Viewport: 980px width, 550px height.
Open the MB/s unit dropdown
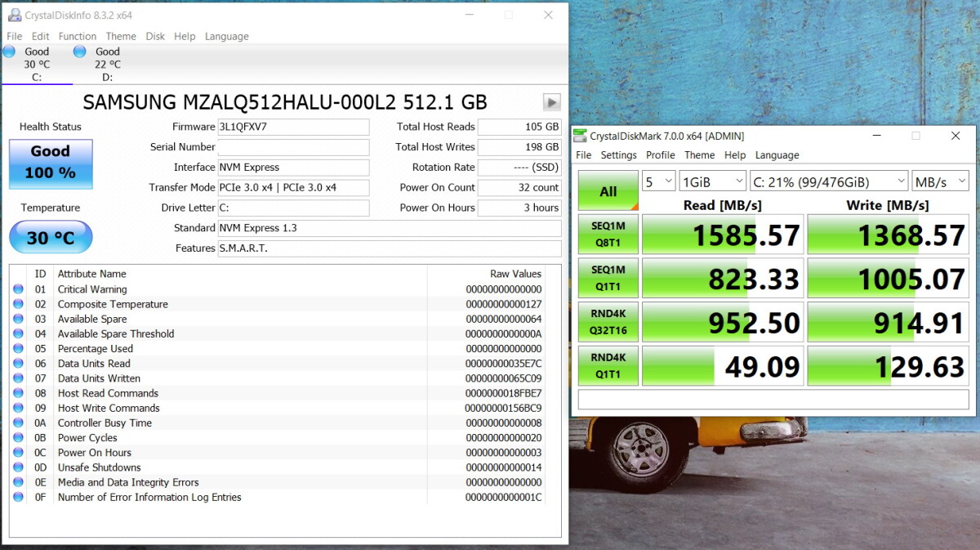click(940, 181)
